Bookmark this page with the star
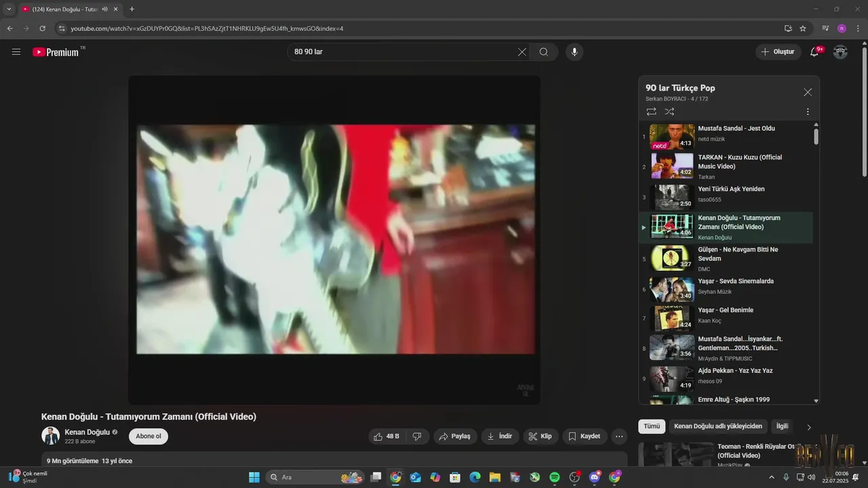The height and width of the screenshot is (488, 868). click(x=803, y=28)
